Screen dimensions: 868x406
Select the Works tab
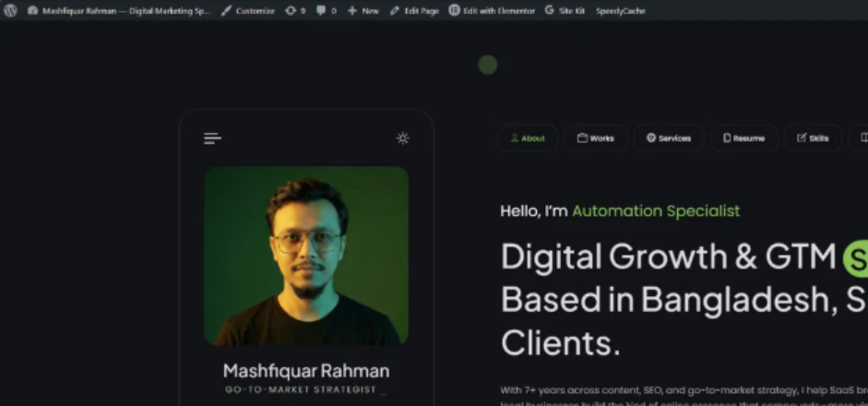click(x=596, y=138)
